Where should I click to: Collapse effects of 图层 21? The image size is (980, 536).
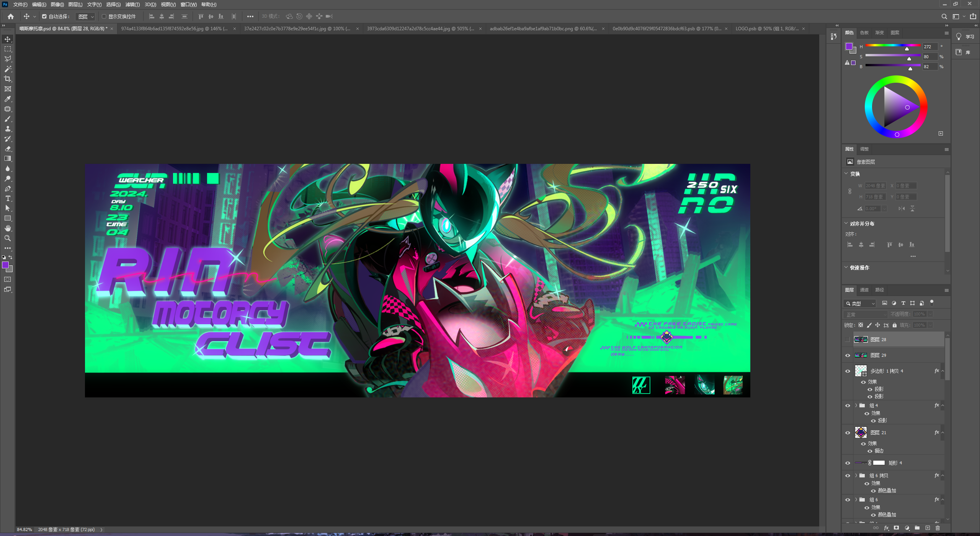(942, 433)
